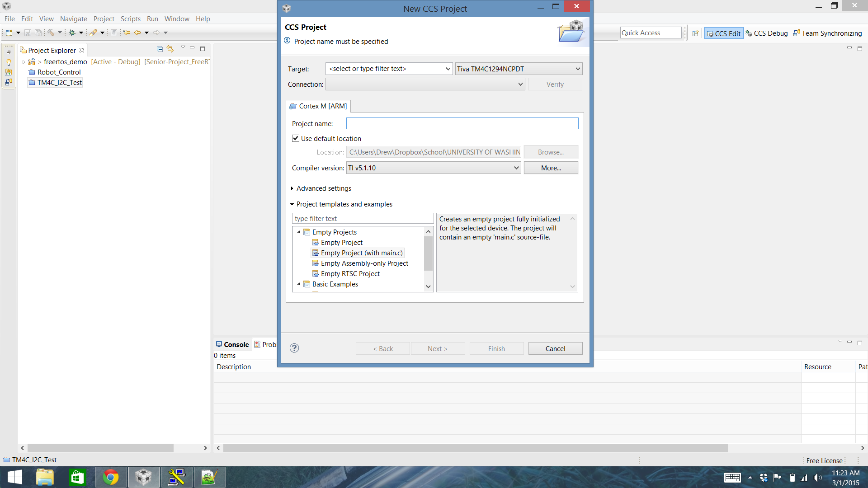Screen dimensions: 868x488
Task: Open the Synchronize sidebar icon at bottom
Action: (x=9, y=82)
